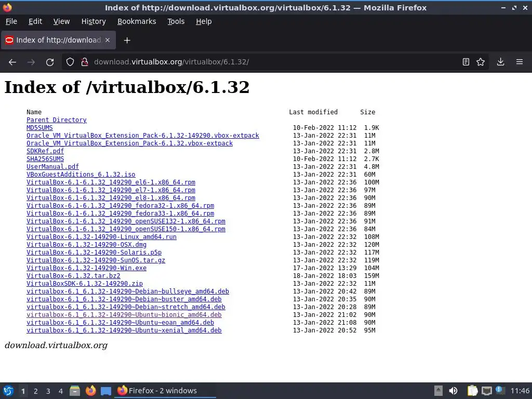This screenshot has width=532, height=399.
Task: Close the Index of tab
Action: pyautogui.click(x=108, y=40)
